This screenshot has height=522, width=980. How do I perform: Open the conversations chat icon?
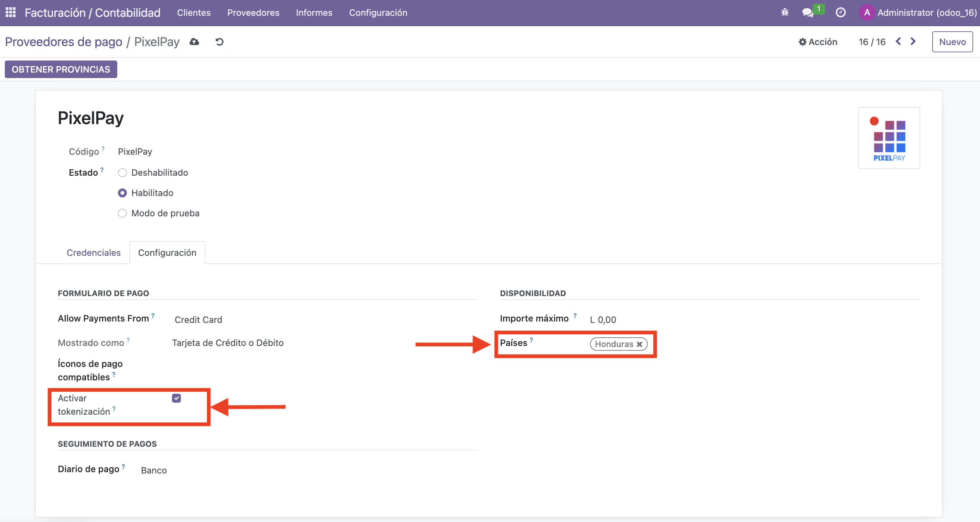click(807, 13)
